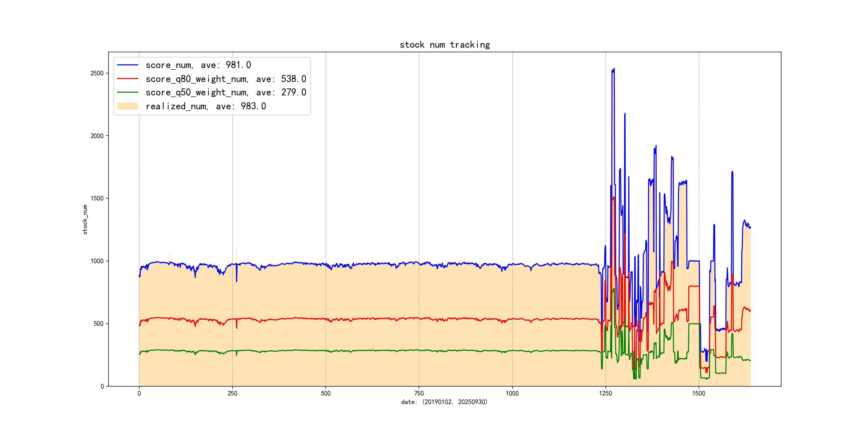This screenshot has height=434, width=868.
Task: Click the 'stock num tracking' chart title
Action: pos(444,45)
